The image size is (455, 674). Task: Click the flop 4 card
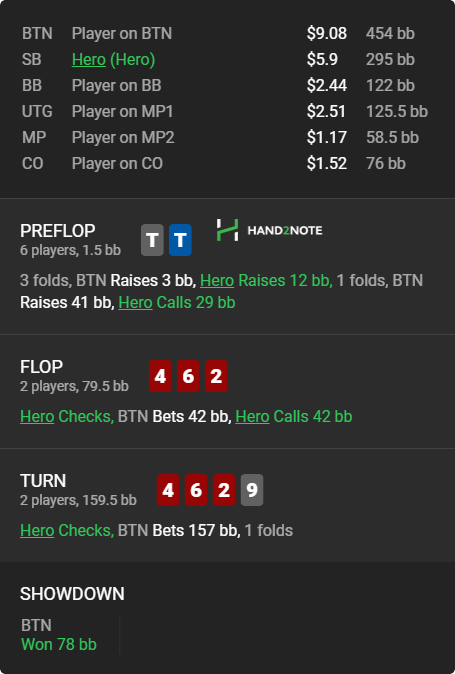tap(160, 376)
